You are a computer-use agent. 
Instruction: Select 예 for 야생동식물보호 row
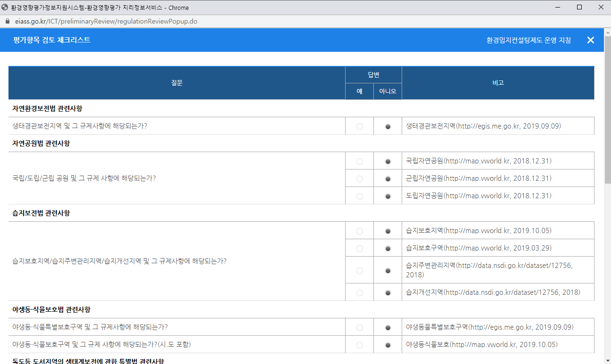point(360,345)
